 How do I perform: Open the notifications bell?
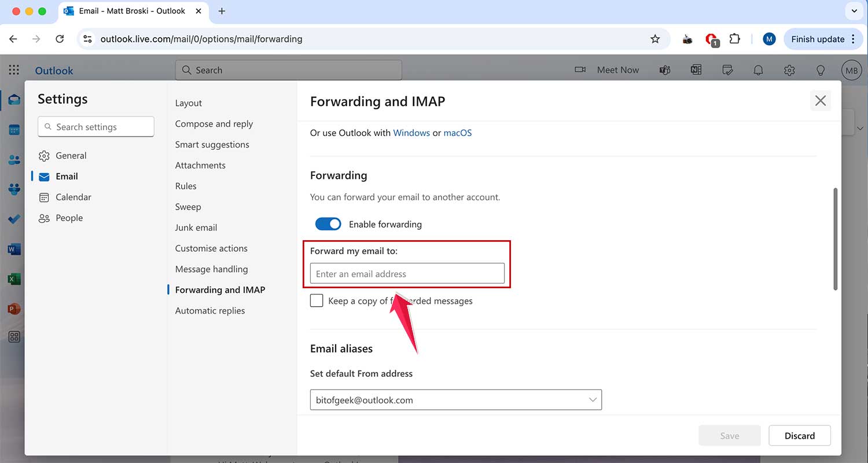click(758, 70)
